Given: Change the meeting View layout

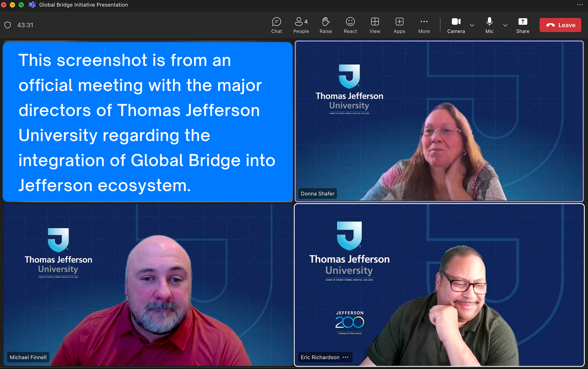Looking at the screenshot, I should click(x=375, y=25).
